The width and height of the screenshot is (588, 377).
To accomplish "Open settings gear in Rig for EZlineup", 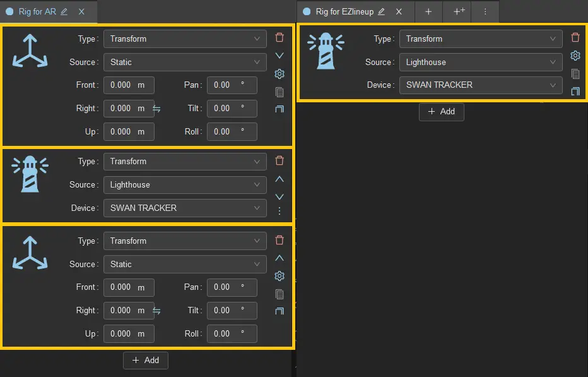I will 575,56.
